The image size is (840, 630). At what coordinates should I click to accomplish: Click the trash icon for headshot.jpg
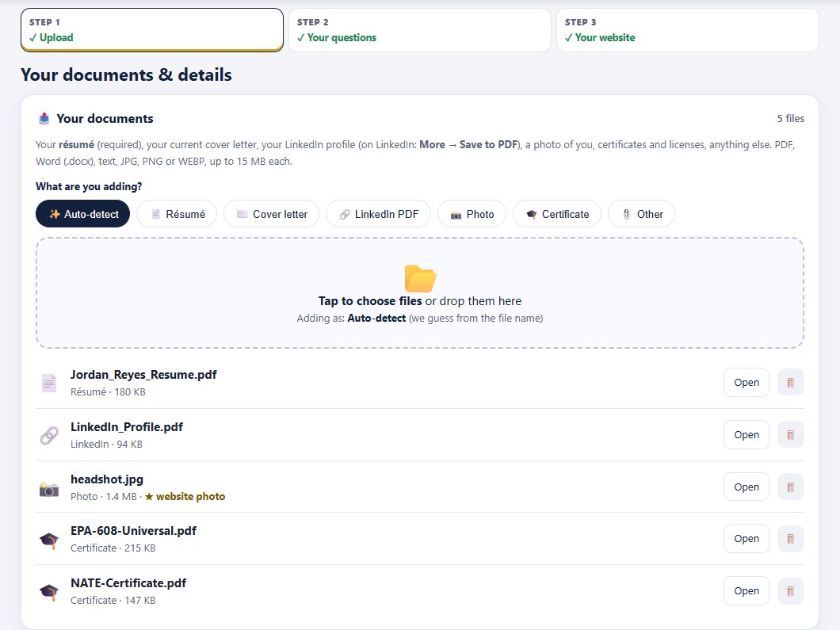(x=790, y=487)
